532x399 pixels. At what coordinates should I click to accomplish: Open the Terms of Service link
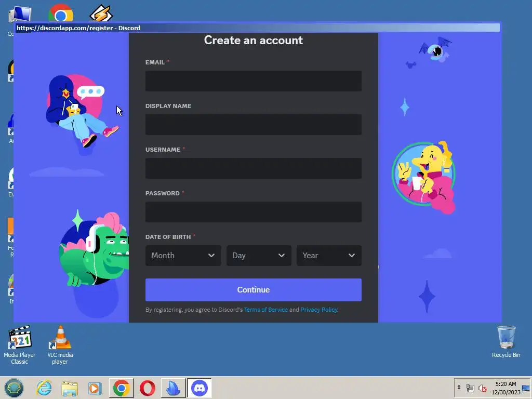(x=265, y=310)
